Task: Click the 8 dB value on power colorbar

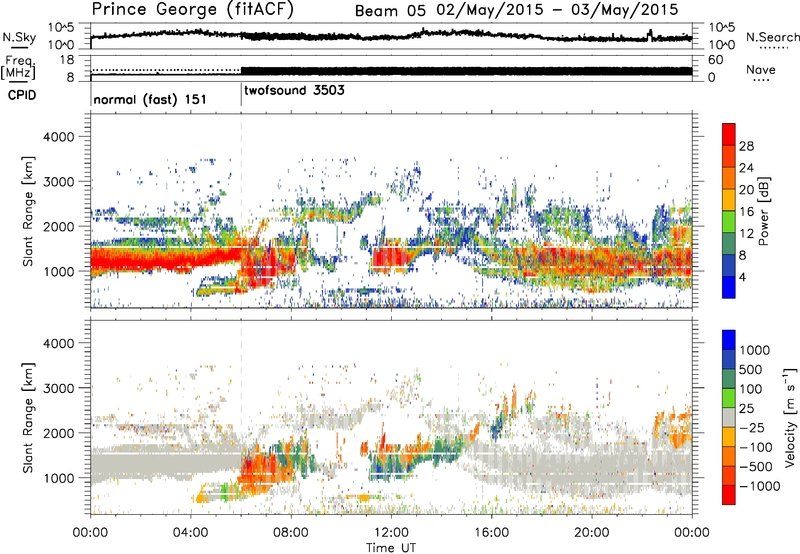Action: point(743,256)
